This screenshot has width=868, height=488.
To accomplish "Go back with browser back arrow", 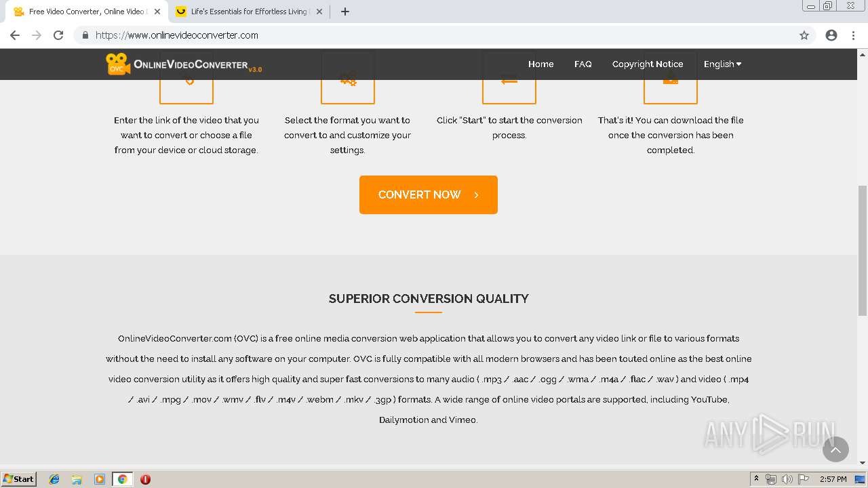I will pyautogui.click(x=15, y=35).
